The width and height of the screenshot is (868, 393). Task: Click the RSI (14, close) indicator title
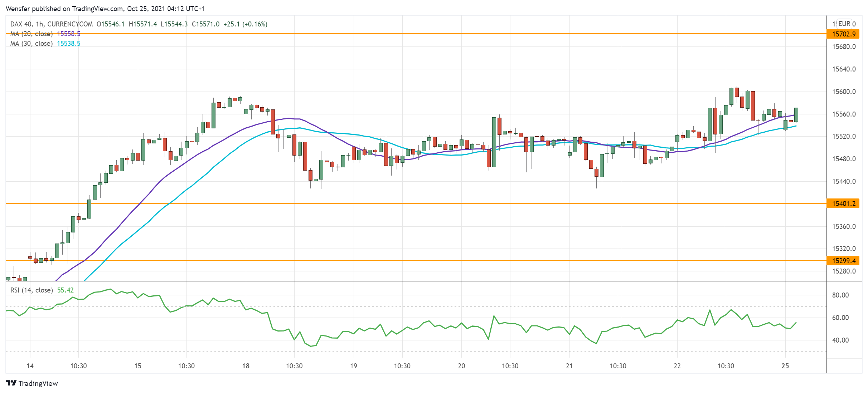coord(31,290)
